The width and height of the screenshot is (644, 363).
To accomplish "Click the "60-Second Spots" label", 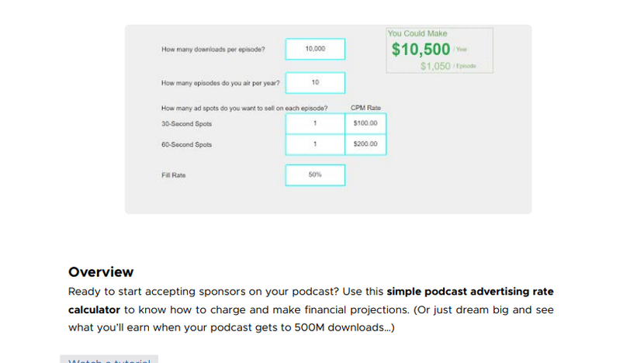I will point(186,144).
